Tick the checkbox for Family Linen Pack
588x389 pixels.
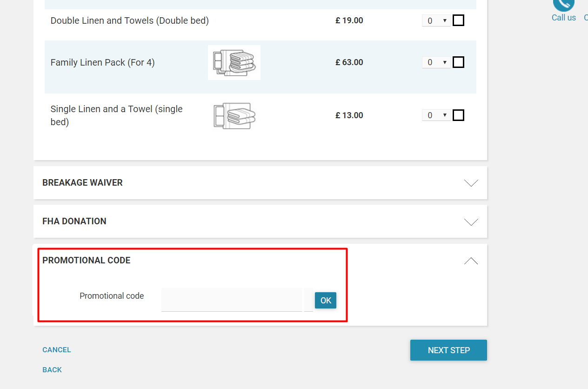click(x=458, y=62)
